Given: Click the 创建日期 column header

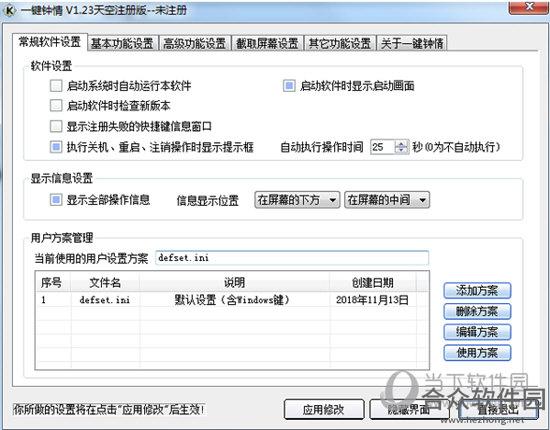Looking at the screenshot, I should (x=373, y=283).
